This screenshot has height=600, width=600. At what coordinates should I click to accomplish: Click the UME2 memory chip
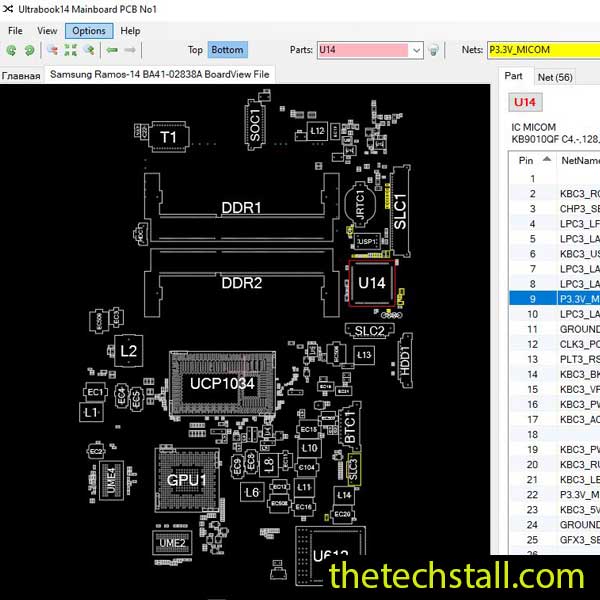(172, 543)
